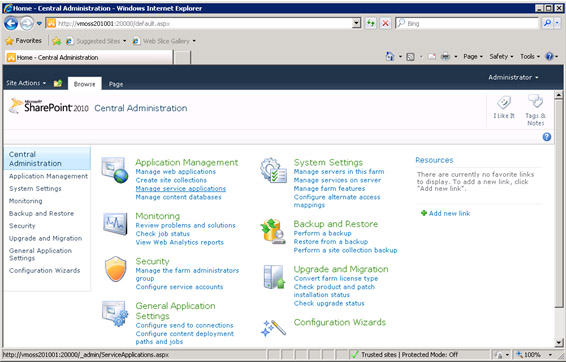Open Manage service applications link

coord(181,189)
